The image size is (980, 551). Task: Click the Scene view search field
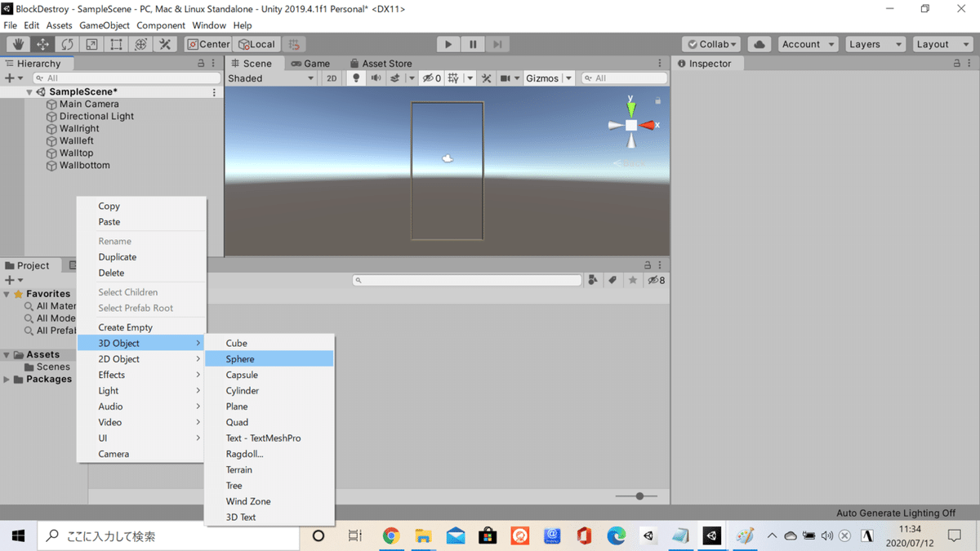coord(624,78)
